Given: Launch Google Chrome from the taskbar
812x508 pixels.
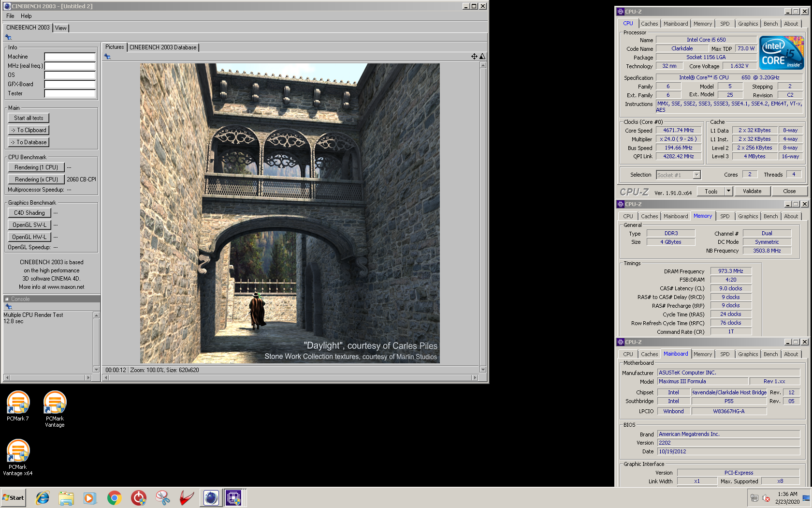Looking at the screenshot, I should pos(114,498).
